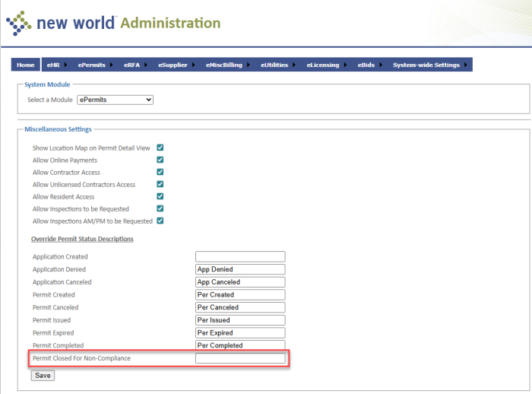Toggle Show Location Map on Permit Detail View

click(160, 148)
